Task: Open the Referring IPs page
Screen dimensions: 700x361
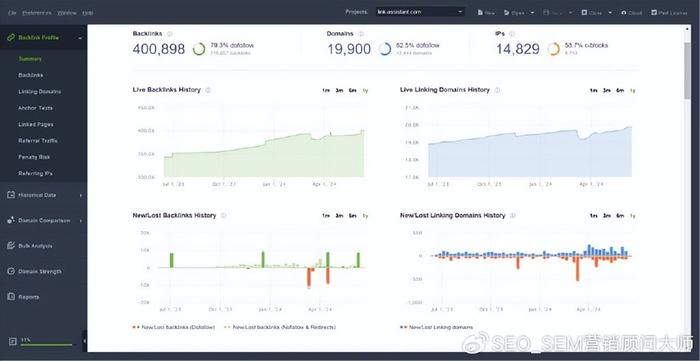Action: click(35, 173)
